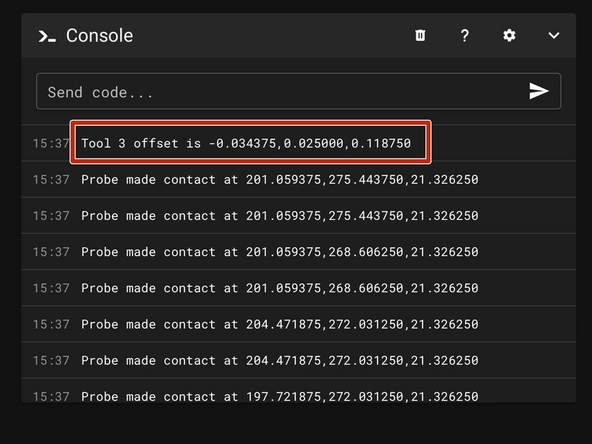Send the code using the arrow icon

[539, 91]
